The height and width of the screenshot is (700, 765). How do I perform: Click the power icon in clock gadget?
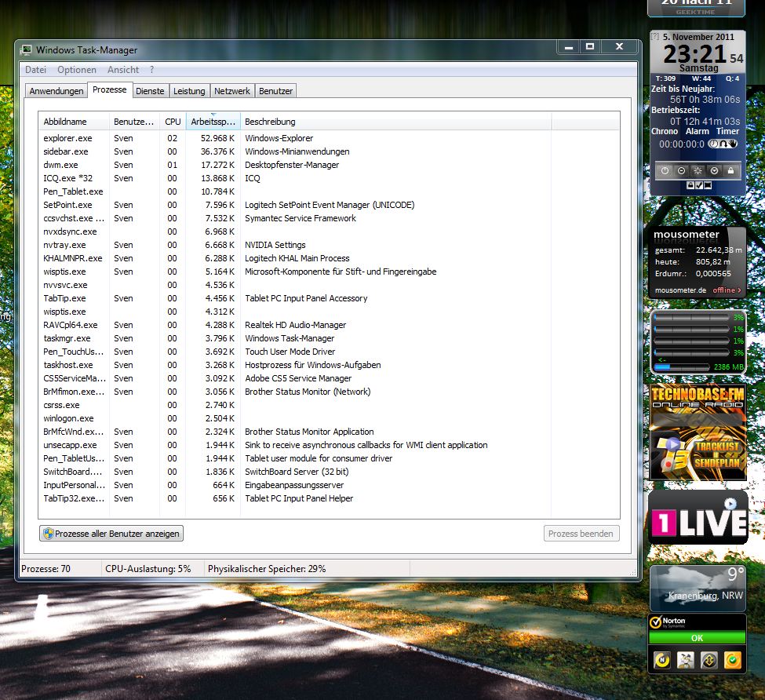(665, 171)
